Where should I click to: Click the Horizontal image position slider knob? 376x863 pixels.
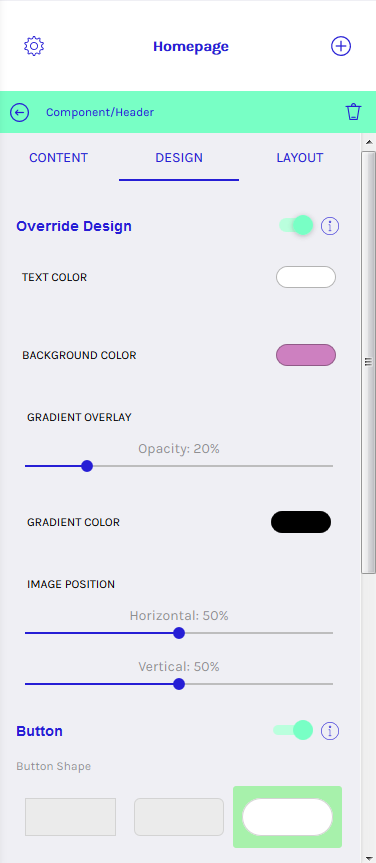click(x=179, y=633)
